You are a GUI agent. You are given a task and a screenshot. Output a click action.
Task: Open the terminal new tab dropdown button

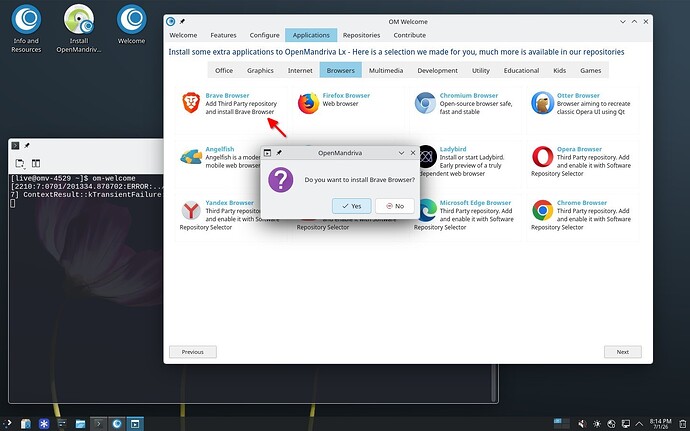click(20, 163)
